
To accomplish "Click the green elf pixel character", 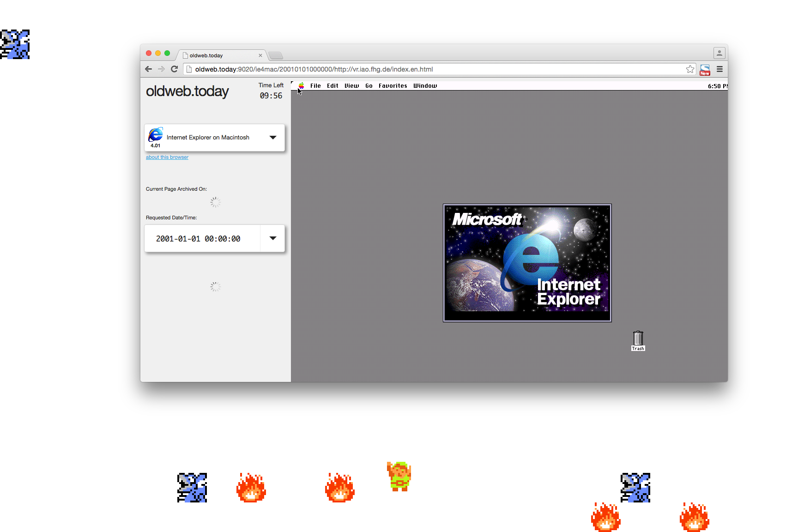I will [399, 476].
